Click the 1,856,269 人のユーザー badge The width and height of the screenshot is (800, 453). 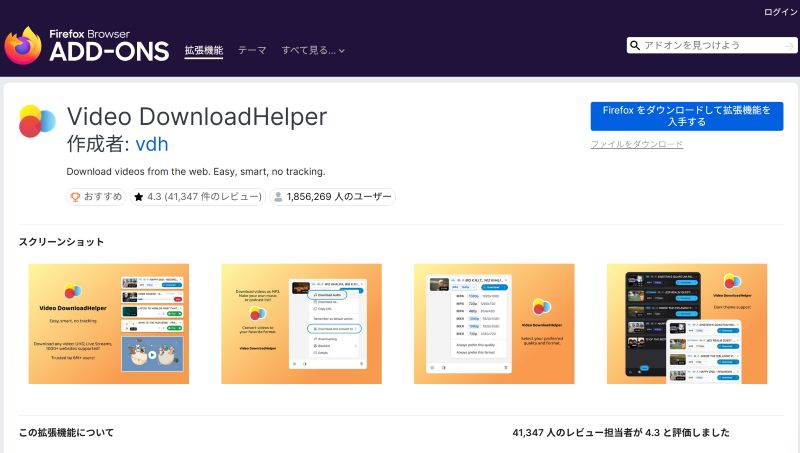[x=333, y=197]
